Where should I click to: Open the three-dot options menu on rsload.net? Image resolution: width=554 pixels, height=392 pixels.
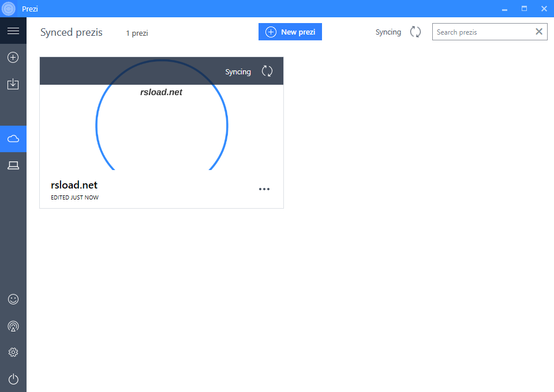click(x=264, y=189)
